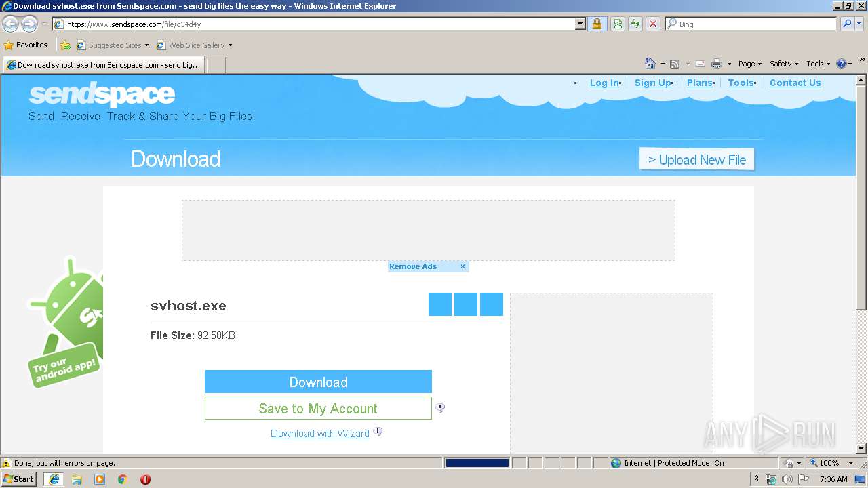The height and width of the screenshot is (488, 868).
Task: Click the Print icon
Action: click(717, 64)
